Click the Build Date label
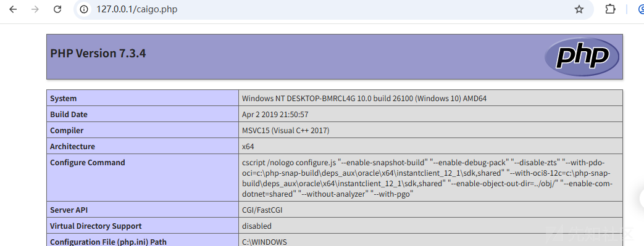 point(69,115)
